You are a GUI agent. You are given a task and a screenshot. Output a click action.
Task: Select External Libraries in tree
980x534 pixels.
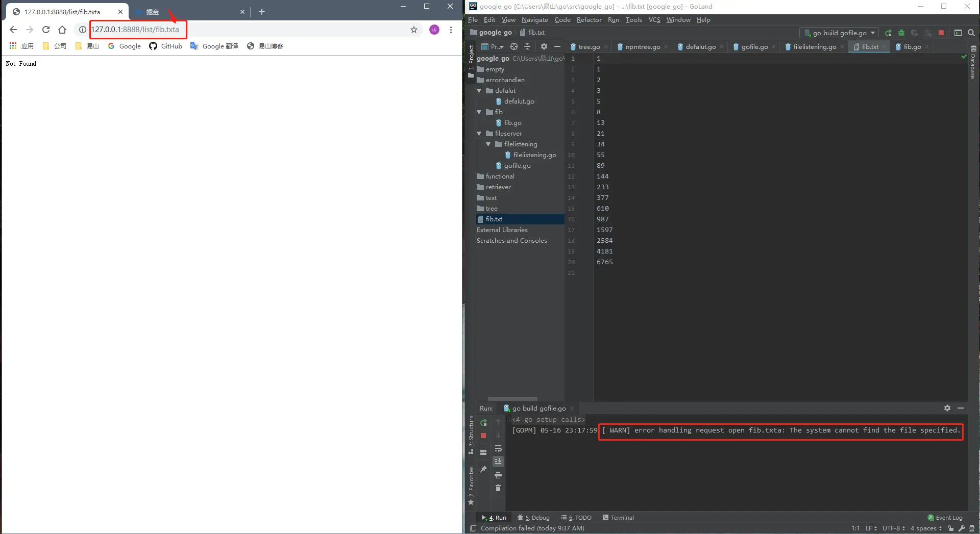502,230
